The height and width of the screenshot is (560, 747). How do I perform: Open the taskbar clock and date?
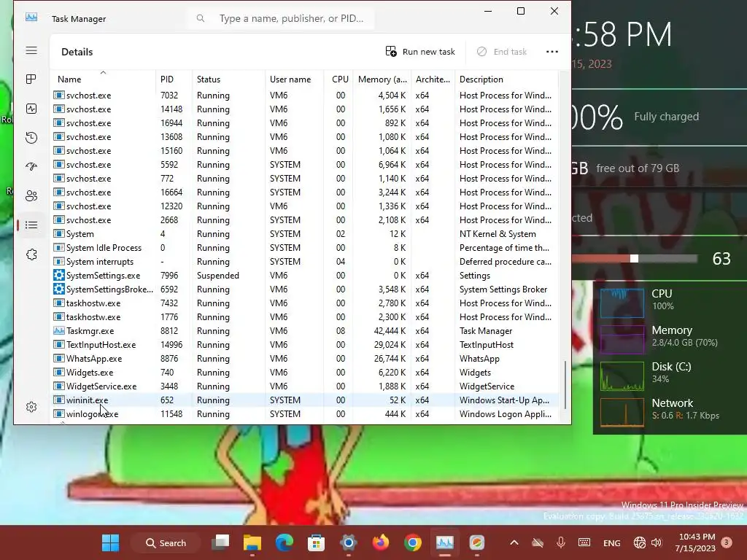point(695,542)
